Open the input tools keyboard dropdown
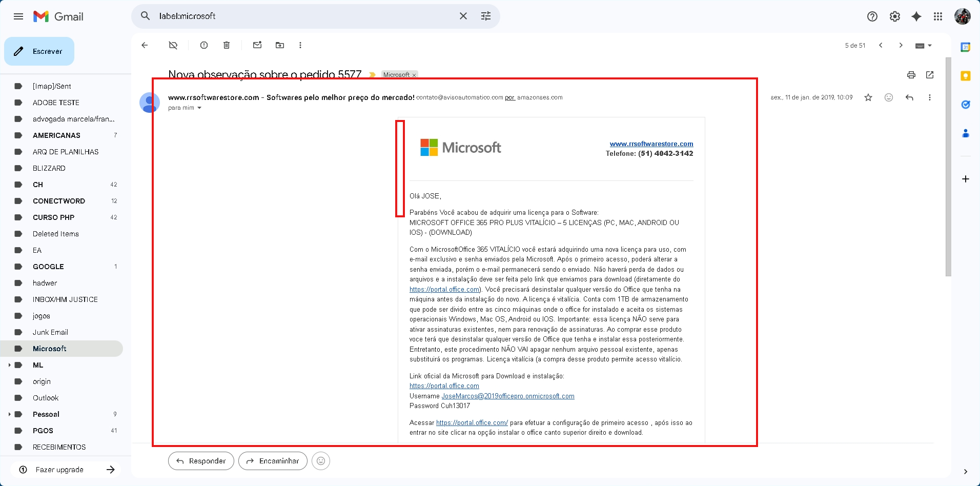Viewport: 980px width, 486px height. coord(924,46)
